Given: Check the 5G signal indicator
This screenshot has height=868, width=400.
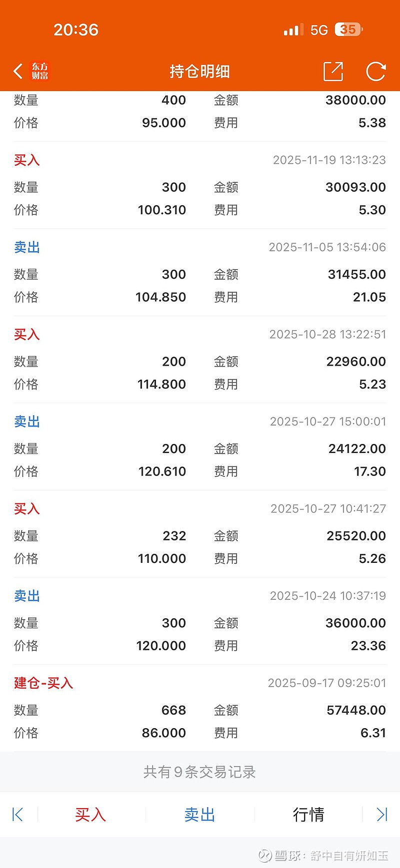Looking at the screenshot, I should tap(318, 30).
